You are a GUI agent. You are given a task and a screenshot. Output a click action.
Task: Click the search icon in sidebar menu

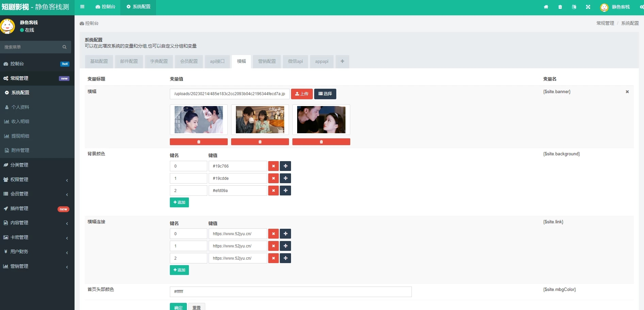coord(64,47)
